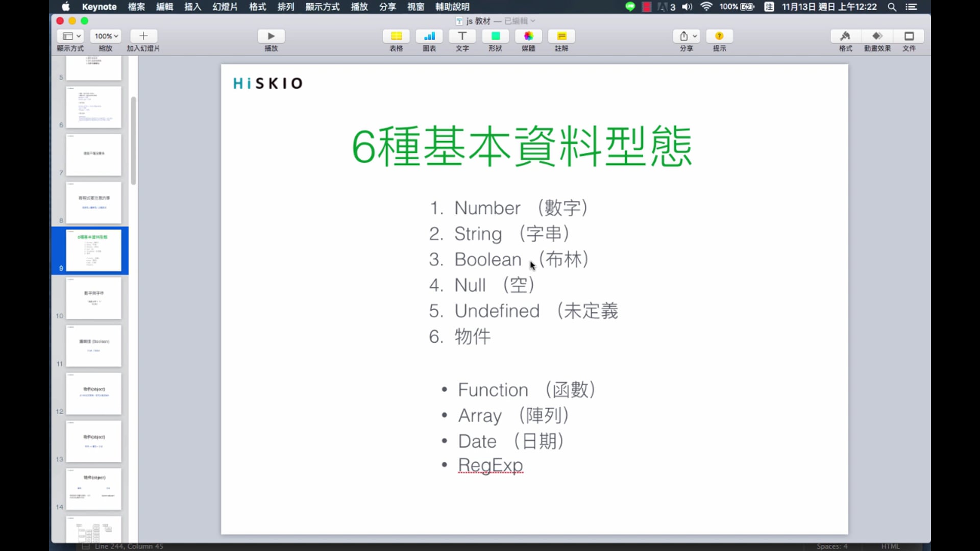Open the 插入 menu in menu bar
The width and height of the screenshot is (980, 551).
tap(192, 7)
